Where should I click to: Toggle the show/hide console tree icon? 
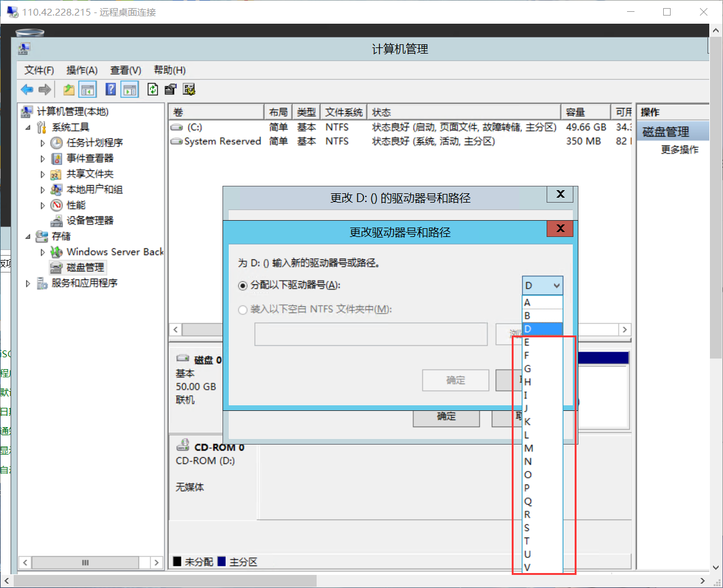click(x=87, y=89)
